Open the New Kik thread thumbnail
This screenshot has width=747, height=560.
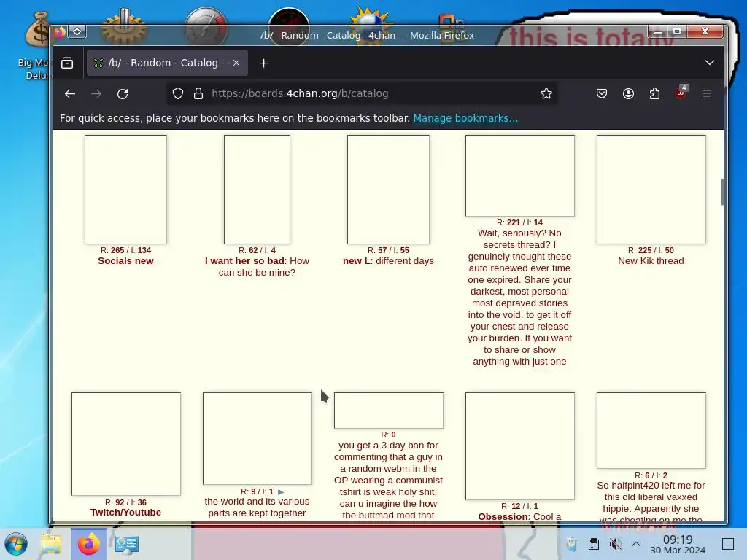coord(651,190)
